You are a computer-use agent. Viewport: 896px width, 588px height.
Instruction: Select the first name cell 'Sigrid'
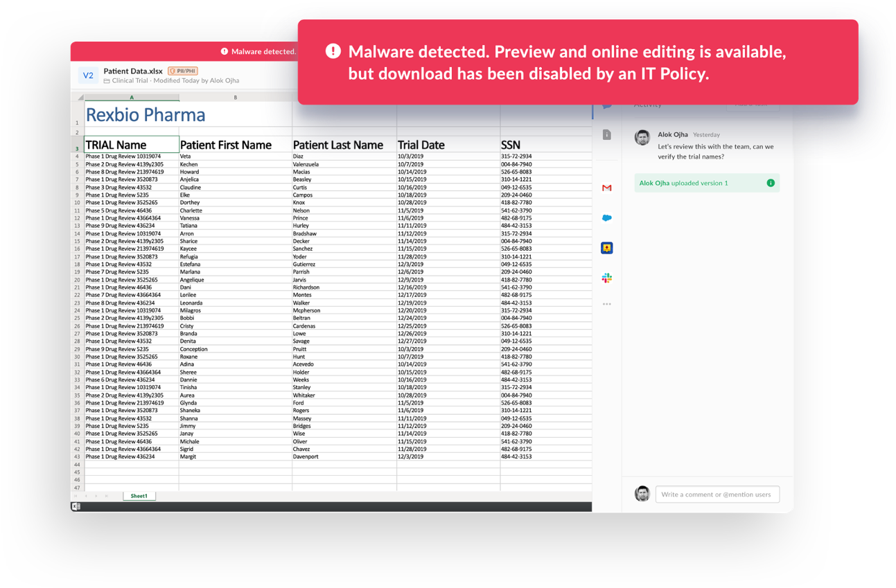(x=236, y=449)
